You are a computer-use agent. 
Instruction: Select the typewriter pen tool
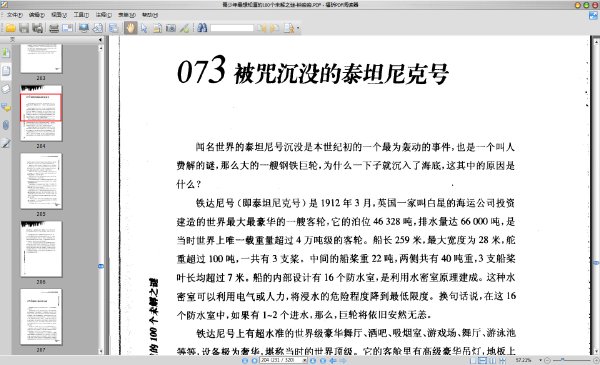coord(184,28)
